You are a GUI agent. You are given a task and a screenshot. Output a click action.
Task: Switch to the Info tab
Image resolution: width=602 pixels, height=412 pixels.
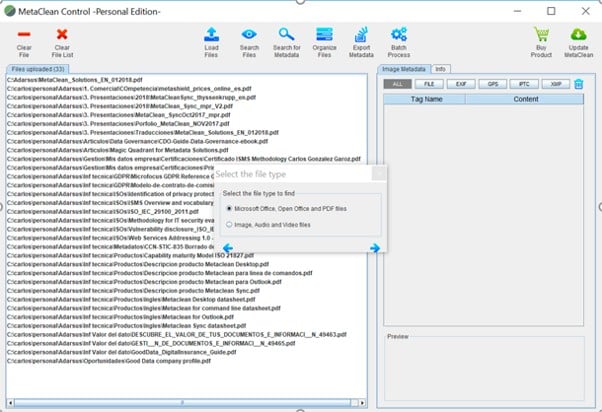(x=440, y=69)
